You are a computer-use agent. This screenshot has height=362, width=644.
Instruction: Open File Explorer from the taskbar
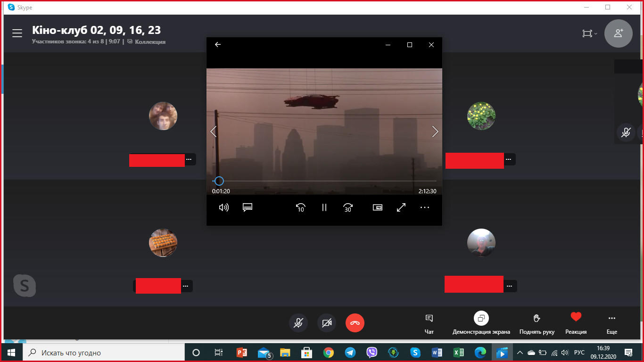[285, 353]
